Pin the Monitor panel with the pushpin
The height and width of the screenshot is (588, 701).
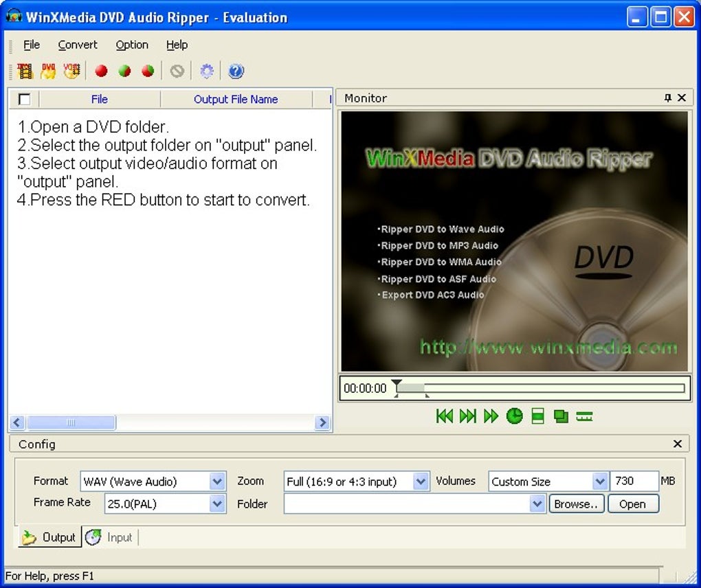pos(668,98)
